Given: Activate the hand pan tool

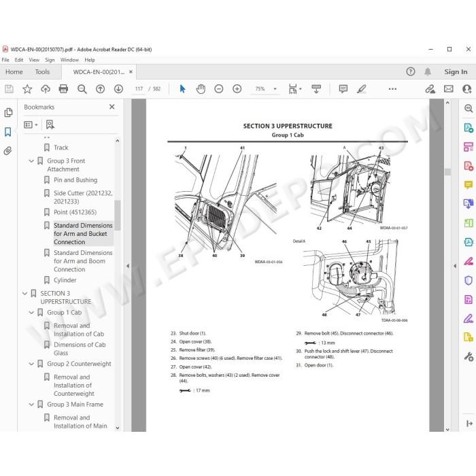Looking at the screenshot, I should (x=201, y=89).
